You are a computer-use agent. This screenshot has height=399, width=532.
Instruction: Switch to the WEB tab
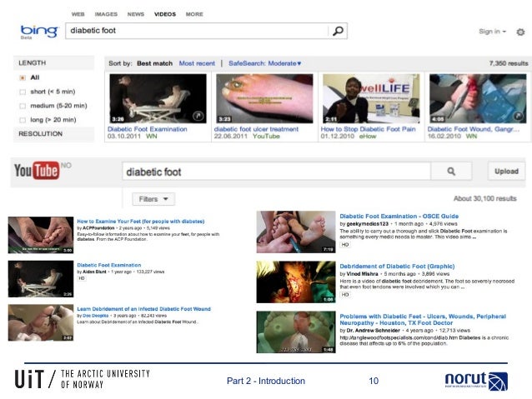pos(78,14)
